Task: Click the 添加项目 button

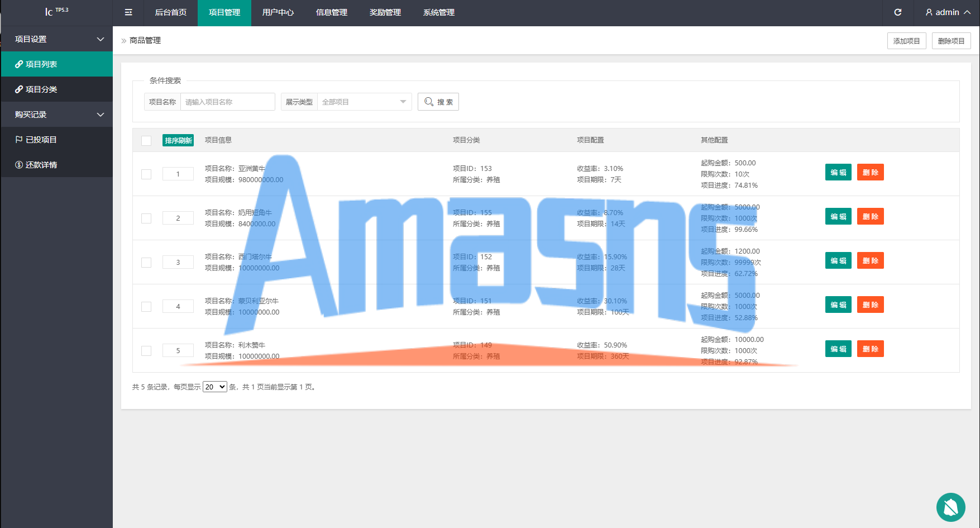Action: click(907, 41)
